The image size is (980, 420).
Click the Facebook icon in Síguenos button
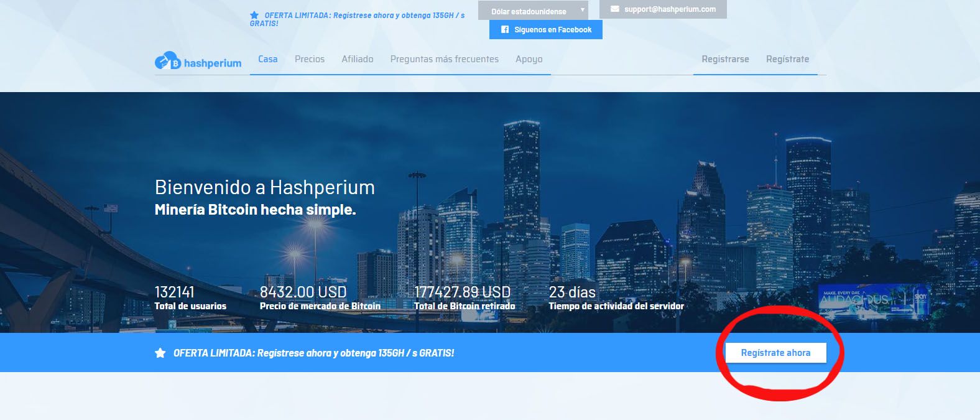coord(505,29)
